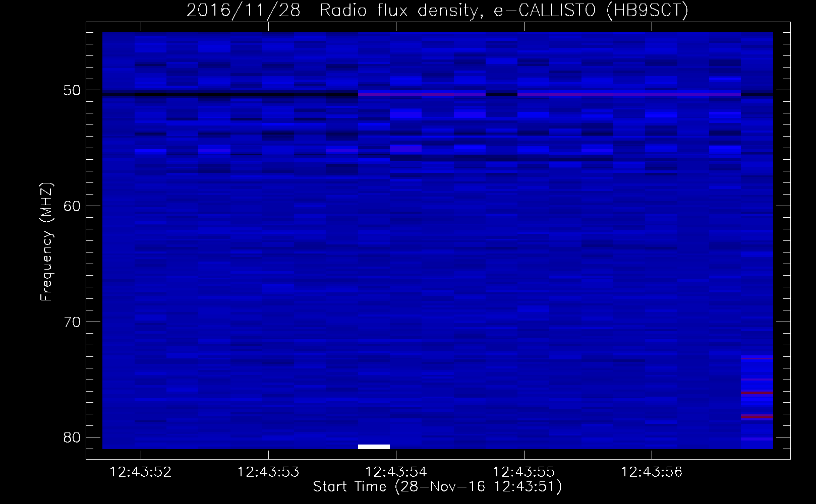
Task: Click the frequency tick label '70'
Action: tap(72, 322)
